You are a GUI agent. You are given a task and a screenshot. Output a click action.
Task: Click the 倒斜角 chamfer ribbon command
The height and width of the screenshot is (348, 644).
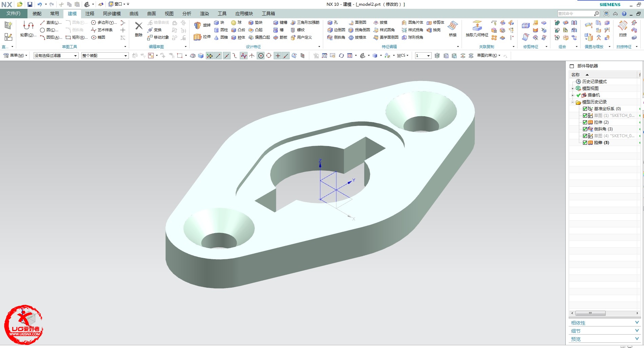coord(336,37)
